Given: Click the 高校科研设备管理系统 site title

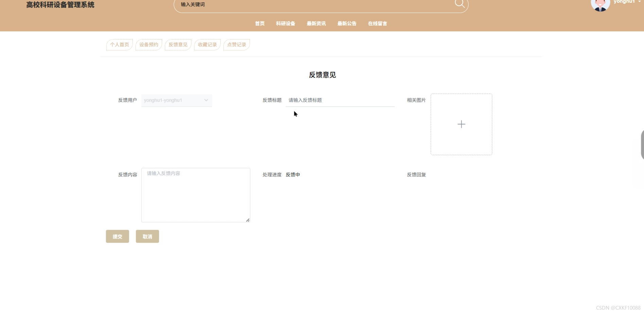Looking at the screenshot, I should [60, 5].
